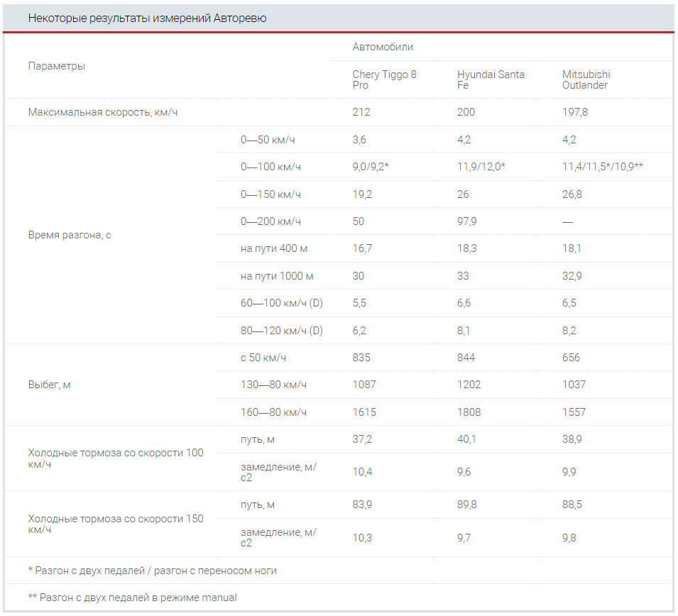This screenshot has height=616, width=678.
Task: Click the value '10,3'
Action: pos(362,538)
